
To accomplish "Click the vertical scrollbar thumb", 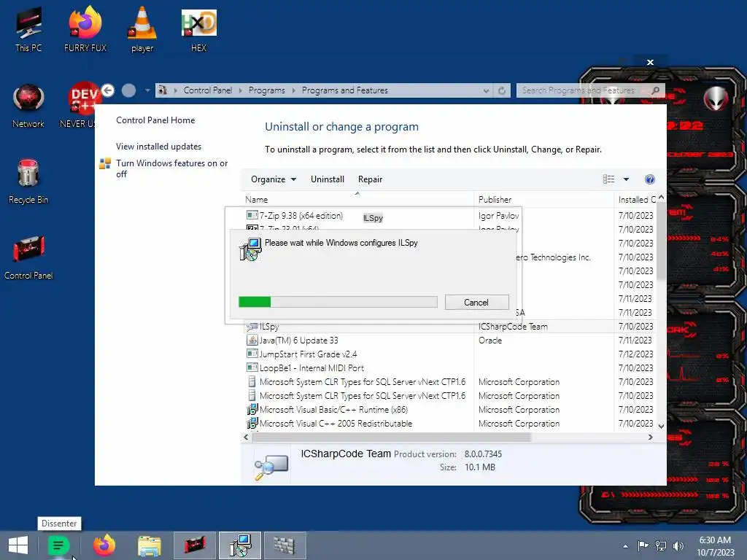I will pyautogui.click(x=661, y=241).
